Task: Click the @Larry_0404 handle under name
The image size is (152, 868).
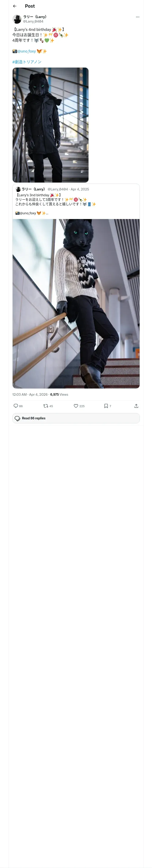Action: [x=33, y=21]
